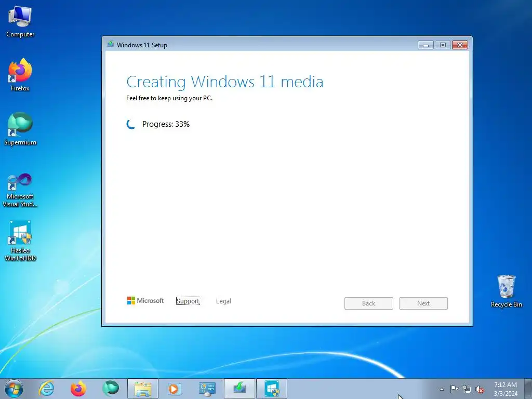Open the Control Panel taskbar icon
The height and width of the screenshot is (399, 532).
point(207,389)
